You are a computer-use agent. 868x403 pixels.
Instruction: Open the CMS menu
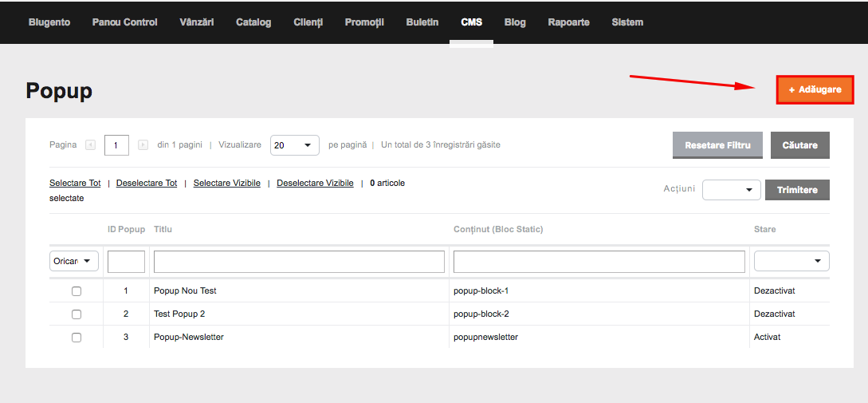pos(472,22)
